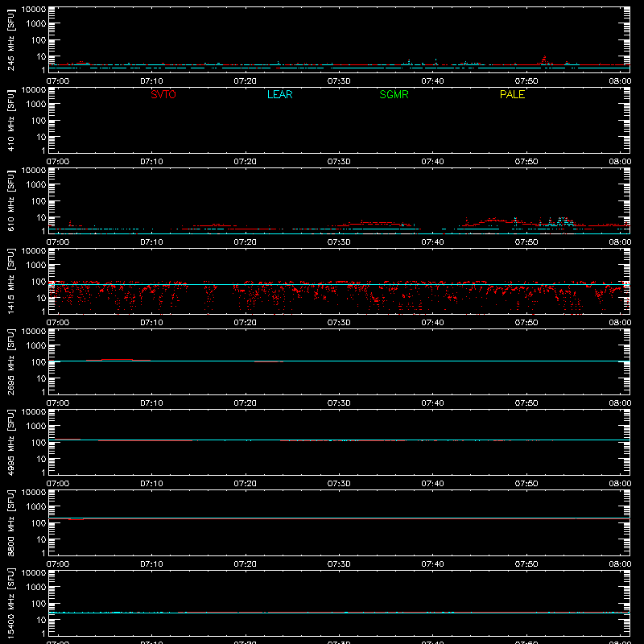This screenshot has width=644, height=644.
Task: Click the 07:20 tick label under 4995 MHz plot
Action: [x=246, y=484]
